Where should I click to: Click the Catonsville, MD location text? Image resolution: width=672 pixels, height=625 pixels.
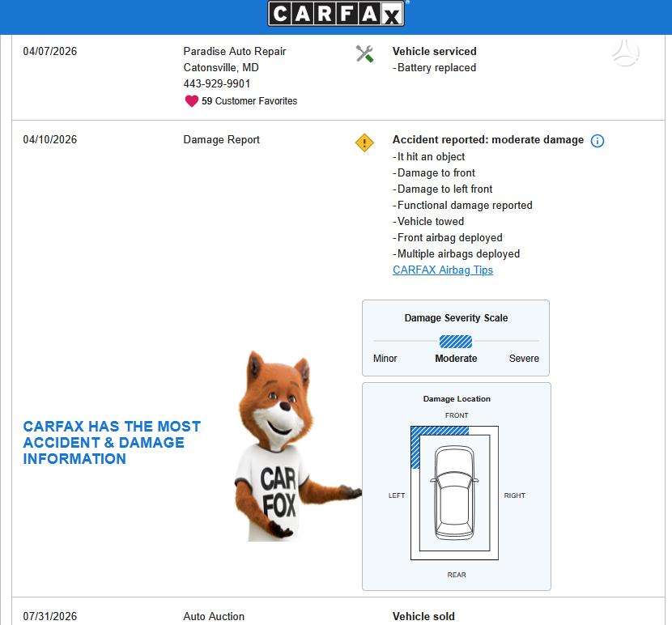point(221,68)
